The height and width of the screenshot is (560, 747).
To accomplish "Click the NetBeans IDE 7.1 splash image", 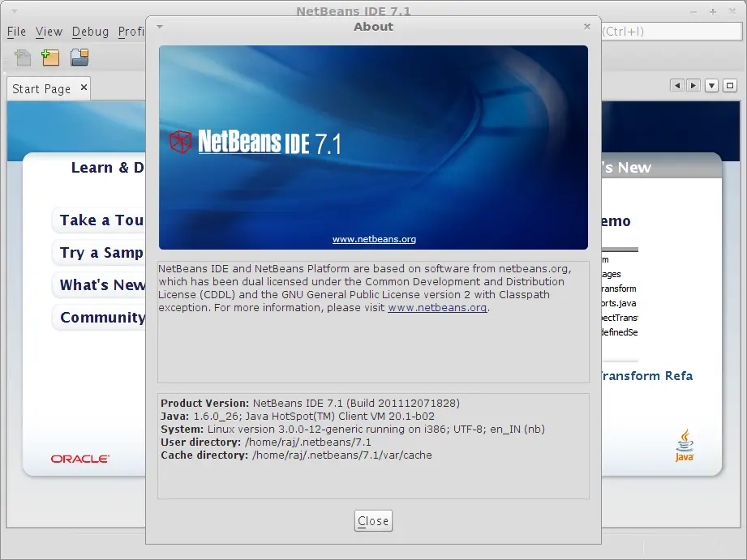I will 373,147.
